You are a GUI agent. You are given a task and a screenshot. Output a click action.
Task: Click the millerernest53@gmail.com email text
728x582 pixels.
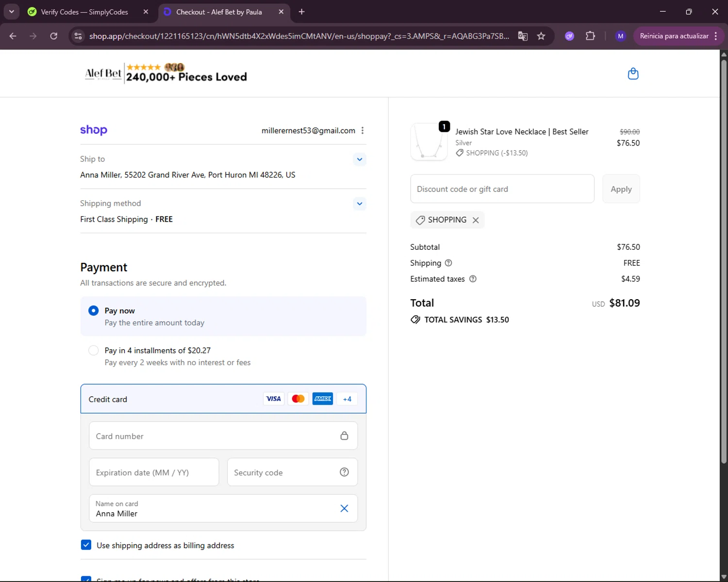[308, 130]
